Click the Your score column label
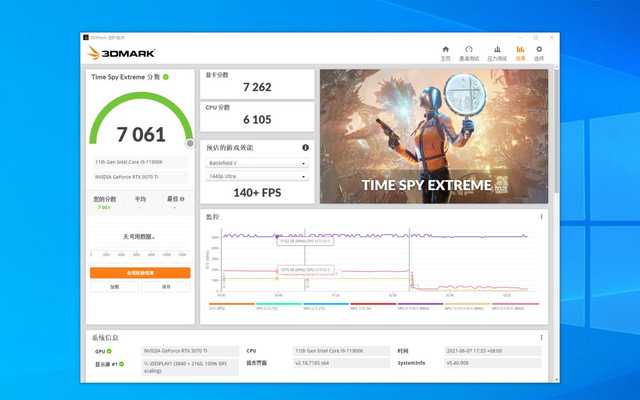 point(104,199)
